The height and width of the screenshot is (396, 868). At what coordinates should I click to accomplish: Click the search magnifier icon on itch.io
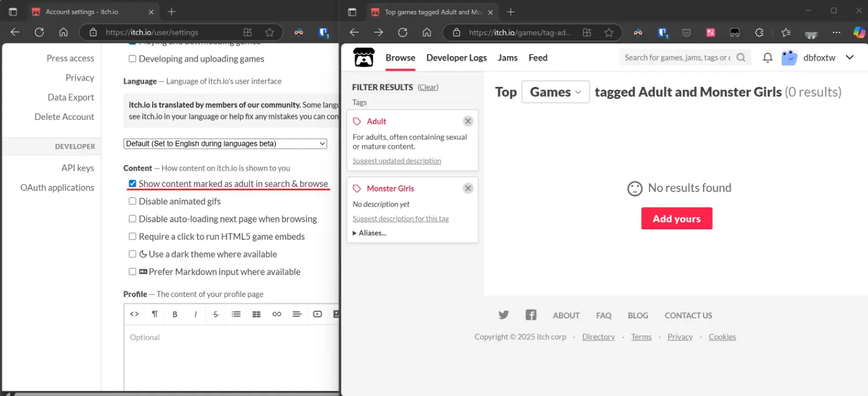tap(741, 57)
